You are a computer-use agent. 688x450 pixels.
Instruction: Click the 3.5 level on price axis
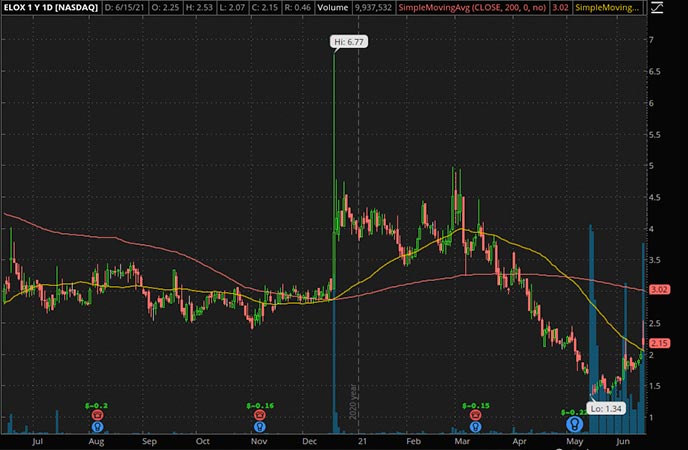pos(655,260)
